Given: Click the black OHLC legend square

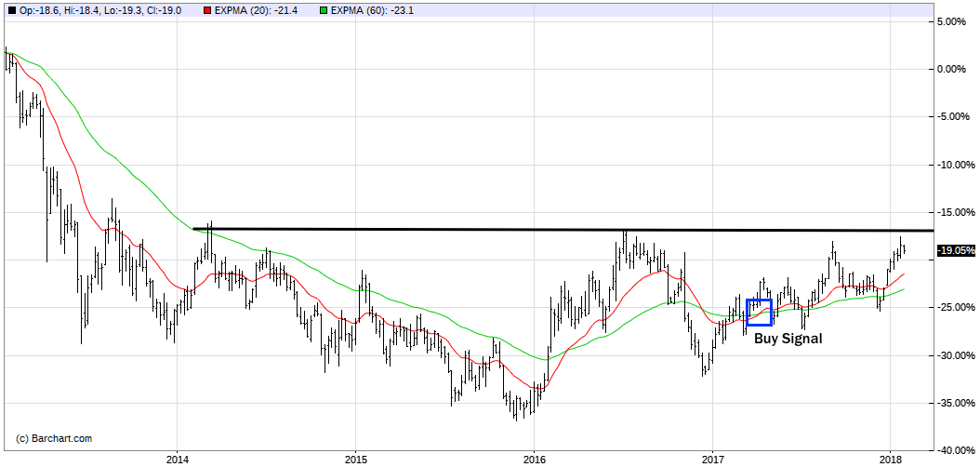Looking at the screenshot, I should tap(12, 10).
